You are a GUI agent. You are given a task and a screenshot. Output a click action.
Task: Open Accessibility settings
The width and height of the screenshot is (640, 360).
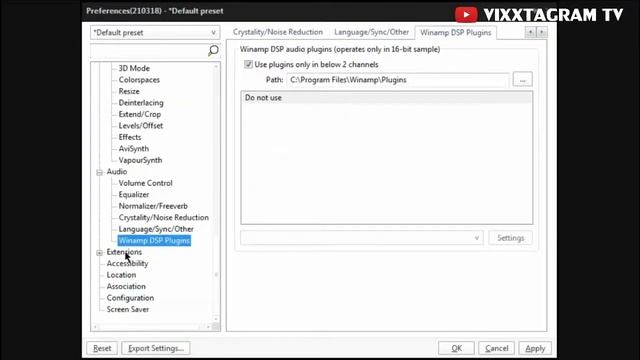[x=127, y=263]
